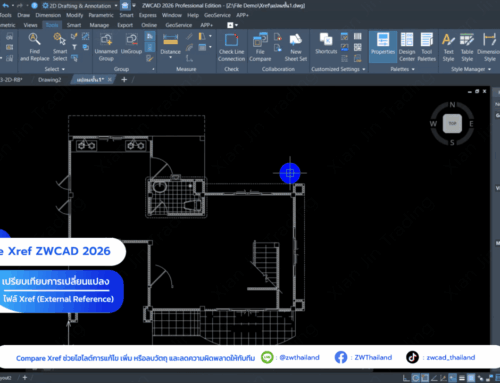The width and height of the screenshot is (500, 383).
Task: Switch to the Views ribbon tab
Action: 30,25
